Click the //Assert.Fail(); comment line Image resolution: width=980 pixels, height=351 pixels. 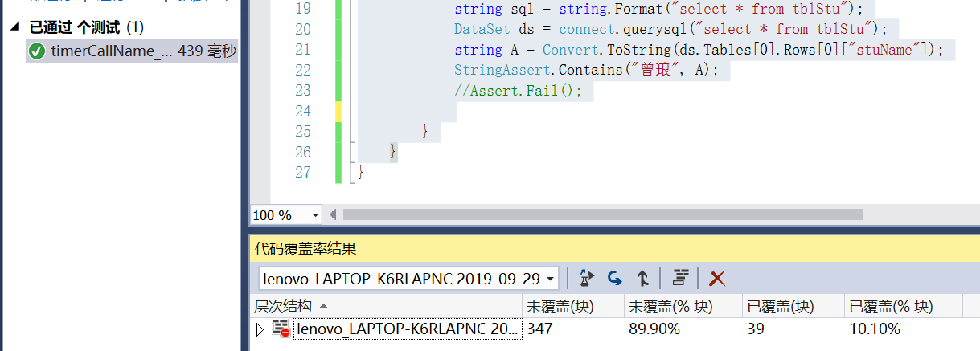(x=518, y=90)
